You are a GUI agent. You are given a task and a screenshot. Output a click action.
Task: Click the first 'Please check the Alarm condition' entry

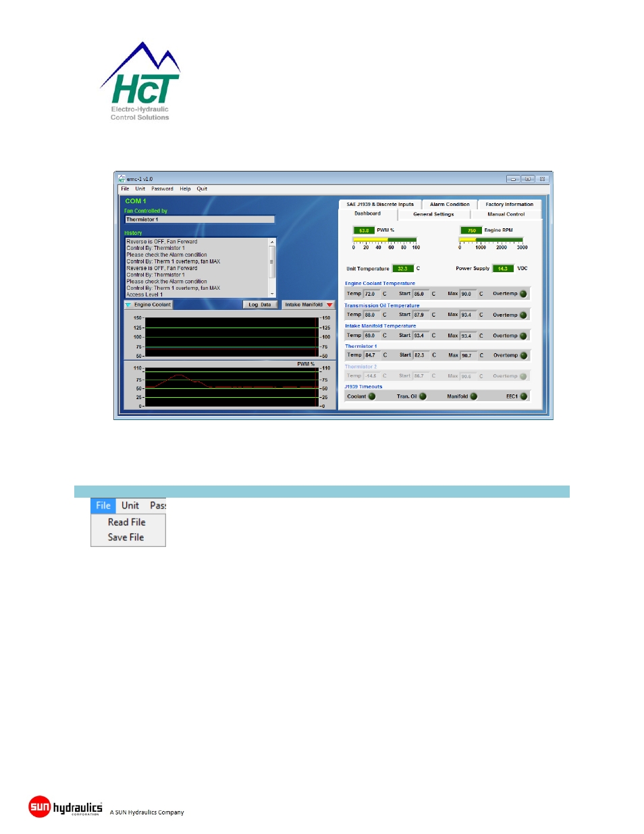click(x=167, y=255)
